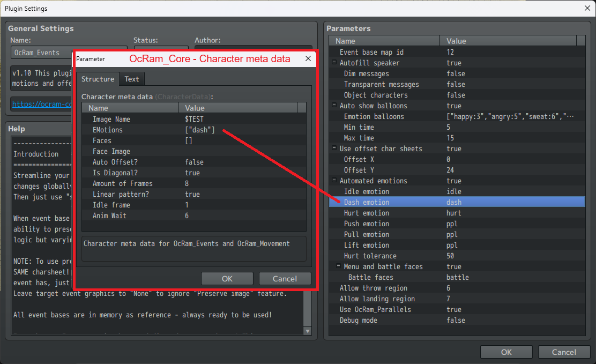Select the Auto Offset? row
This screenshot has height=364, width=596.
(x=194, y=162)
